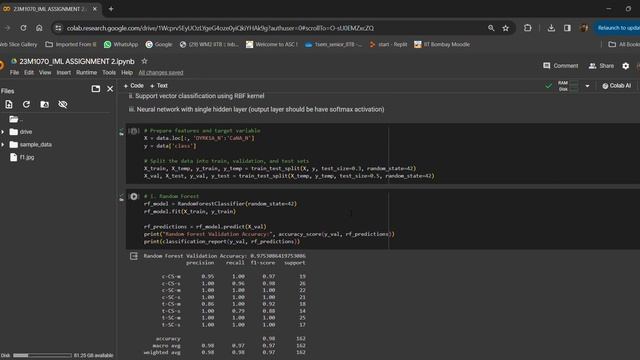Viewport: 640px width, 360px height.
Task: View site information icon in address bar
Action: pyautogui.click(x=58, y=28)
